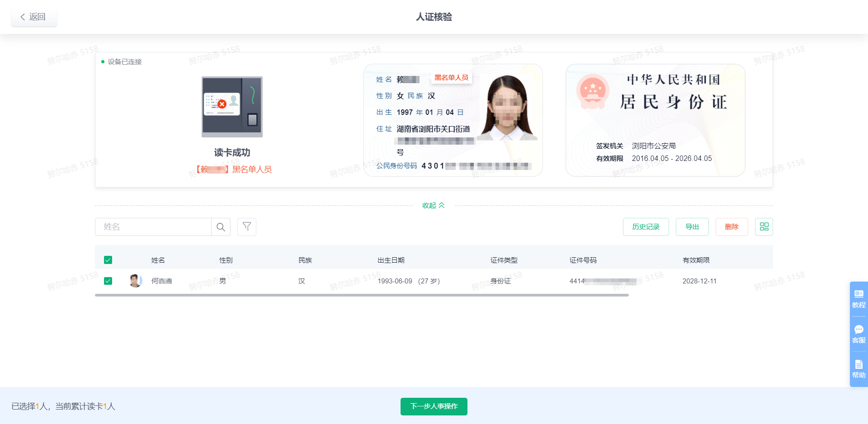Open 客服 customer service icon
Image resolution: width=868 pixels, height=424 pixels.
click(x=859, y=334)
